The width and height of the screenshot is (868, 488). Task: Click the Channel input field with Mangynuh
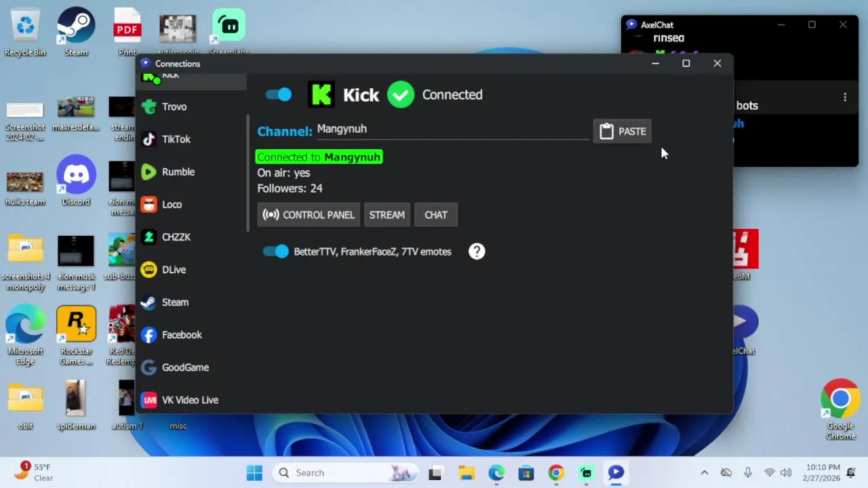pos(452,129)
